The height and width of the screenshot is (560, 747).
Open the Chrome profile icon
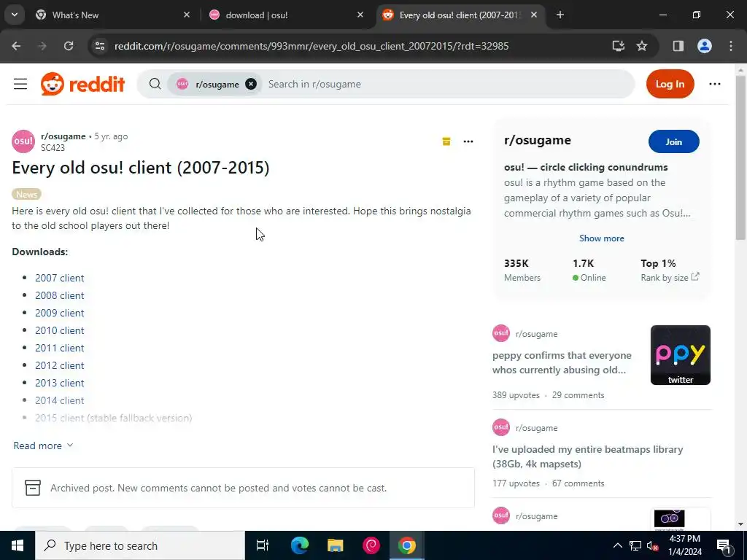click(x=704, y=46)
